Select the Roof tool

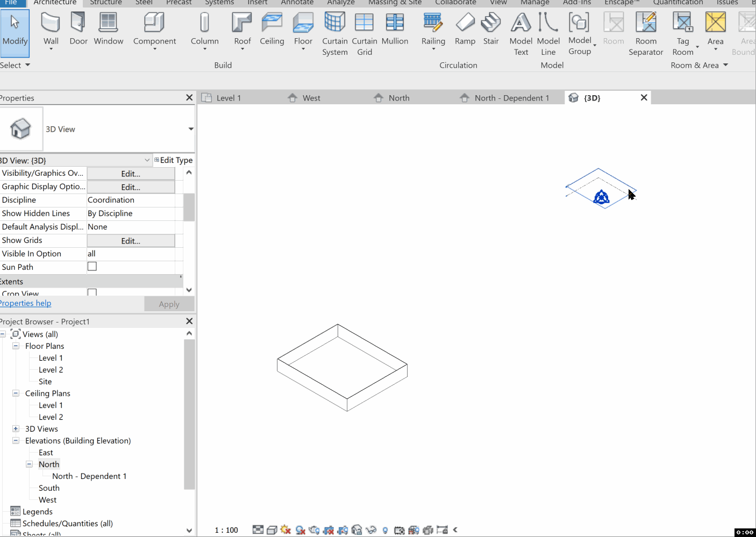coord(241,27)
